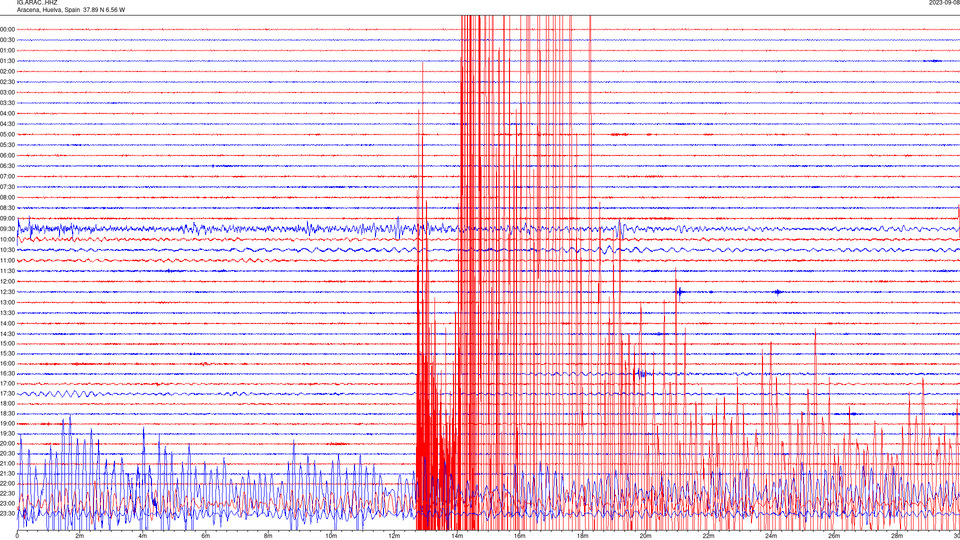Select the 07:30 trace time label
Image resolution: width=960 pixels, height=540 pixels.
click(x=7, y=187)
